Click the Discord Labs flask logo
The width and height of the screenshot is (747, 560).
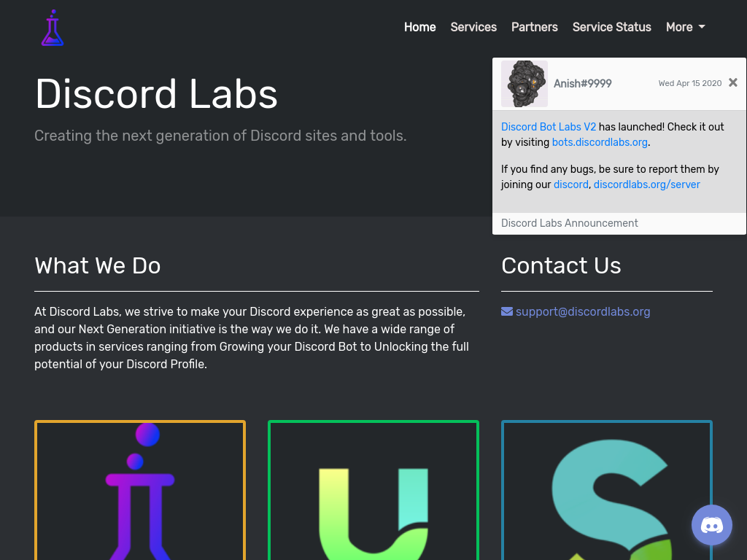click(53, 28)
